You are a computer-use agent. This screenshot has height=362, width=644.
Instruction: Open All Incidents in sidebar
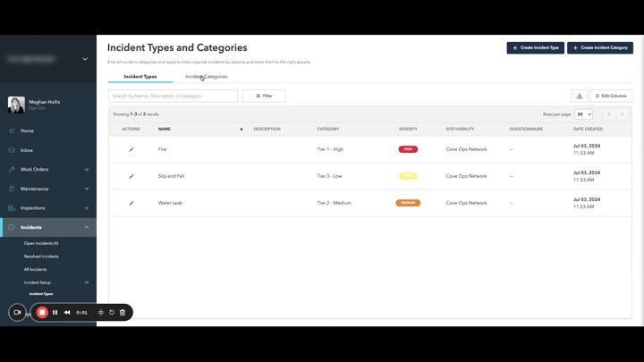[x=35, y=270]
